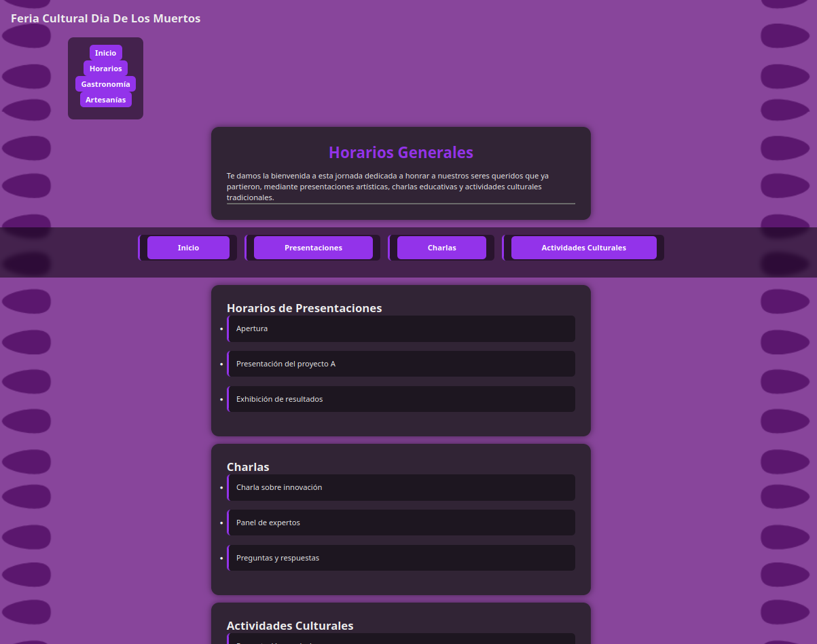Click the Actividades Culturales section button
The height and width of the screenshot is (644, 817).
[583, 248]
